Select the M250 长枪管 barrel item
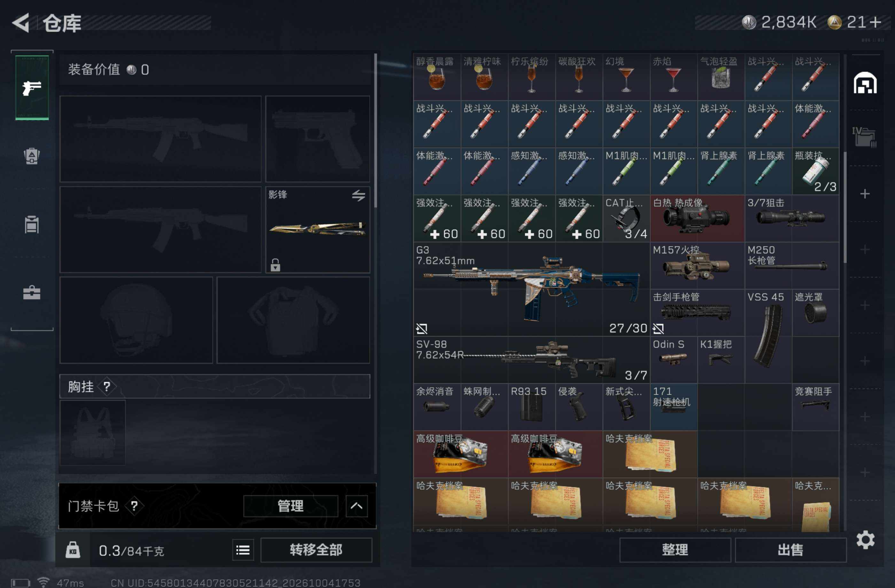The image size is (895, 588). 792,266
